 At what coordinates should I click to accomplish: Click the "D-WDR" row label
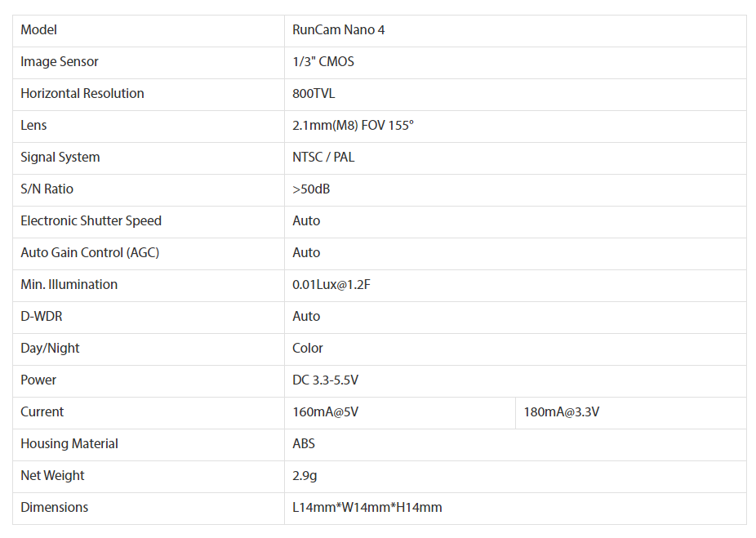click(x=39, y=317)
